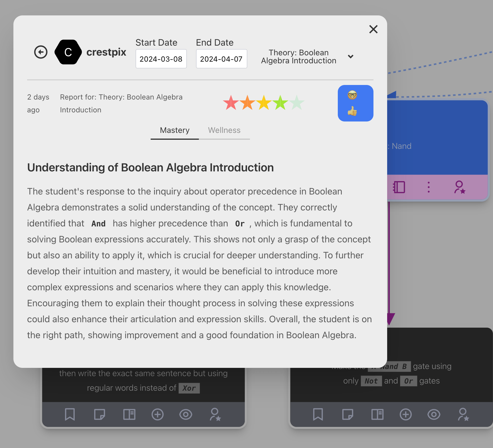Switch to the Wellness tab
The width and height of the screenshot is (493, 448).
[224, 130]
